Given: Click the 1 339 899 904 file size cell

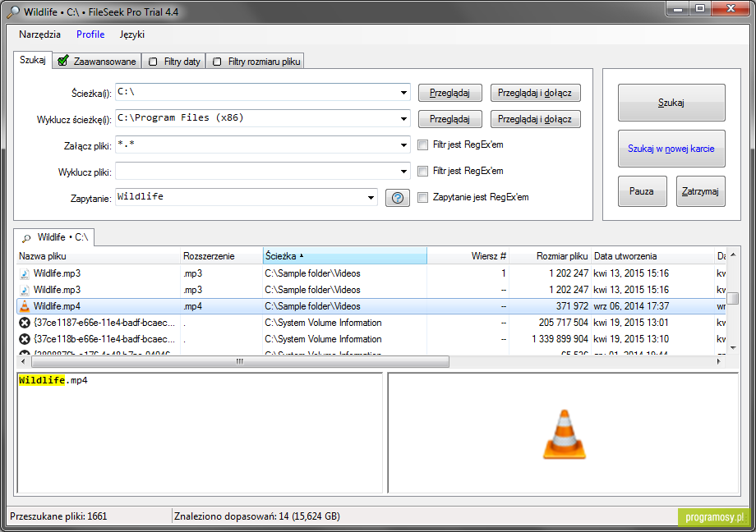Looking at the screenshot, I should coord(560,339).
